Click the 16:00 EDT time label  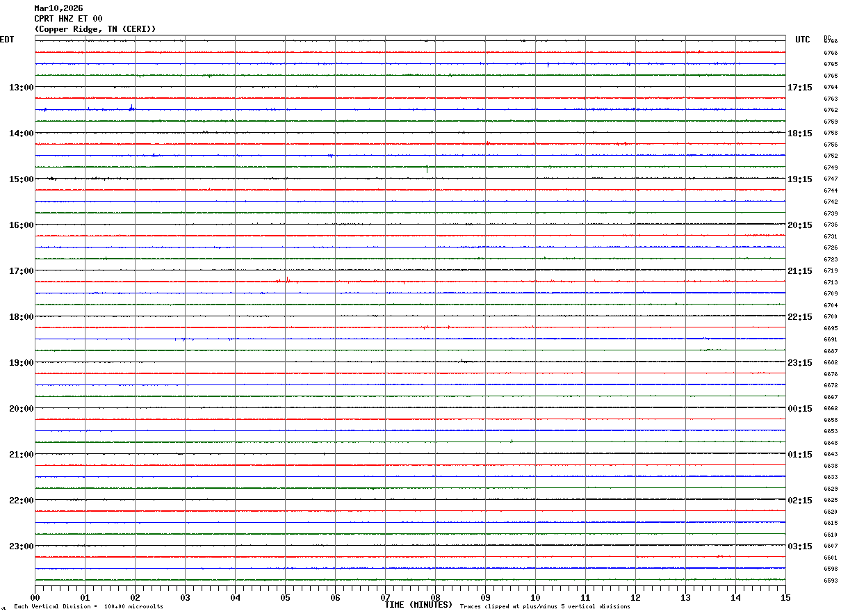[21, 225]
